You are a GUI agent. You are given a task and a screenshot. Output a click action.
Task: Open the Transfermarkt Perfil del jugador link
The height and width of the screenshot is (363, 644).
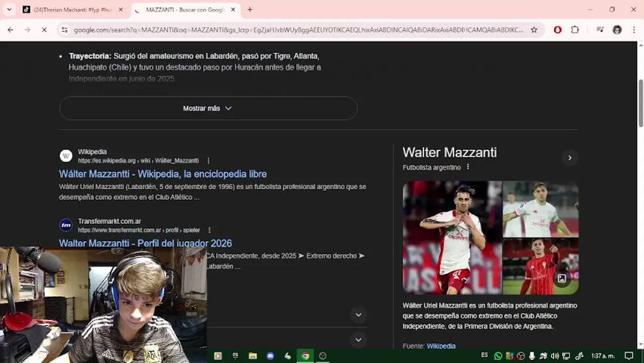pos(145,243)
